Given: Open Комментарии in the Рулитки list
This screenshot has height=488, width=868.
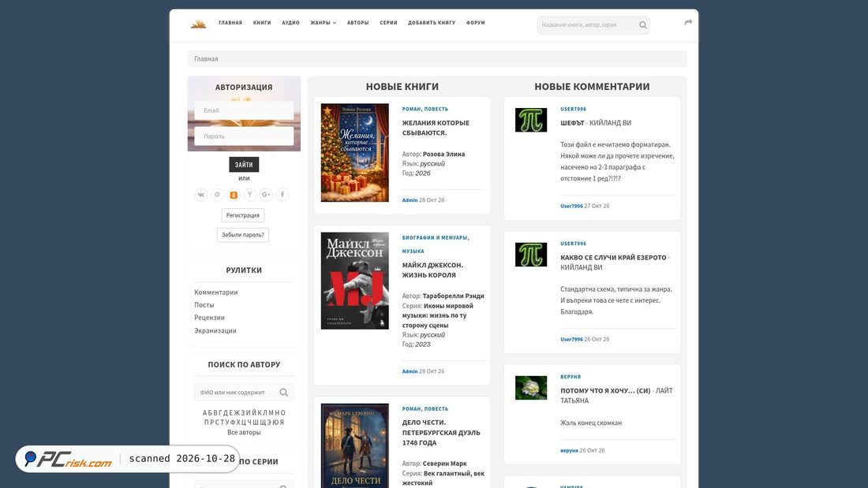Looking at the screenshot, I should click(216, 292).
